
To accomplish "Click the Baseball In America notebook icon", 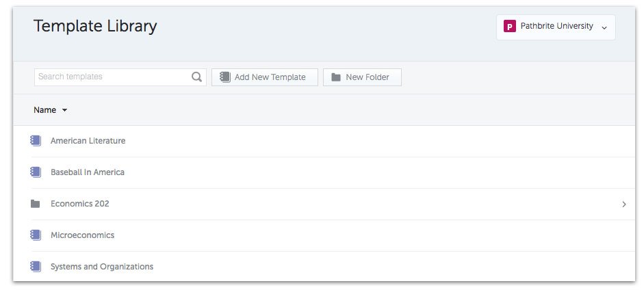I will tap(36, 172).
